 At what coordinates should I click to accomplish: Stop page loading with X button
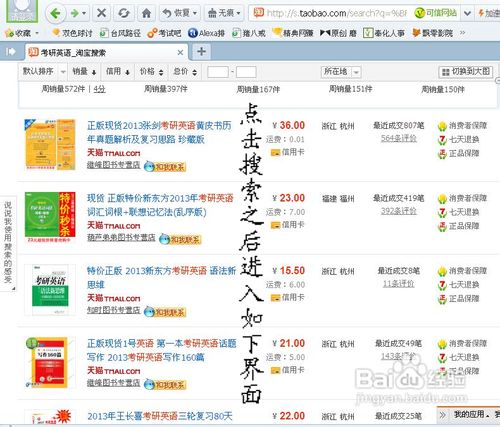[101, 13]
